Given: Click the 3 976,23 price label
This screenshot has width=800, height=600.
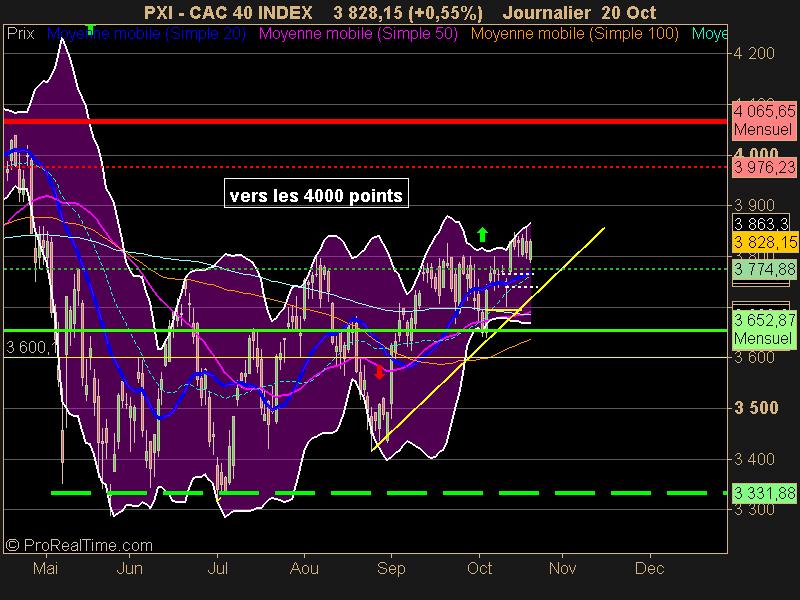Looking at the screenshot, I should pyautogui.click(x=764, y=167).
